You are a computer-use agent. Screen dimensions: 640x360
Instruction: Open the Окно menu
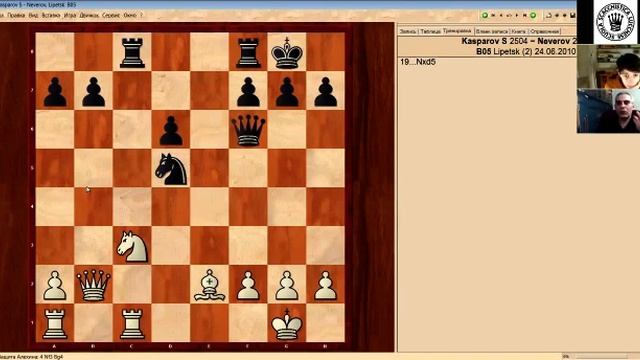coord(130,15)
